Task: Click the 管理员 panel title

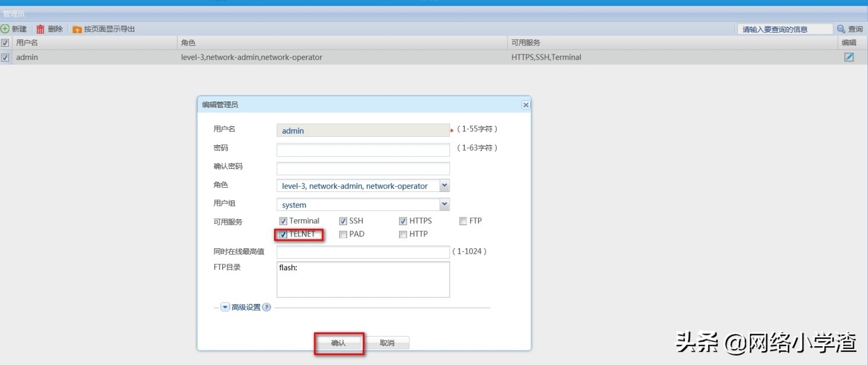Action: [14, 14]
